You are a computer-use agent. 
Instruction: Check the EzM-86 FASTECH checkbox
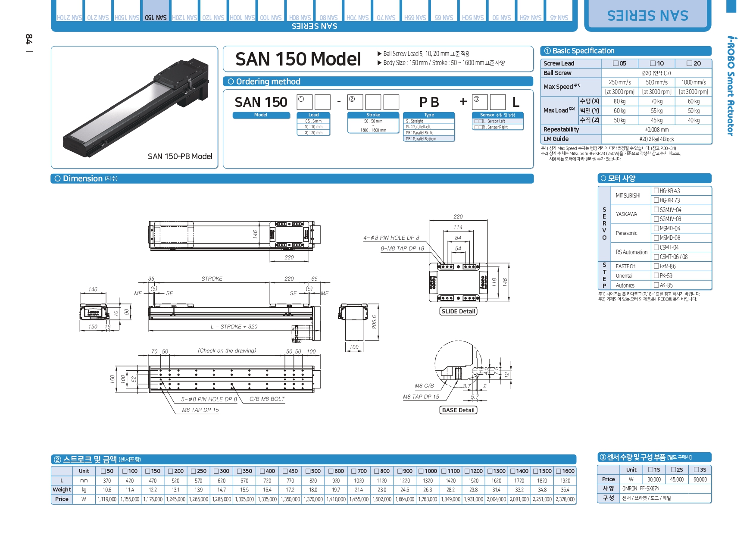(656, 266)
